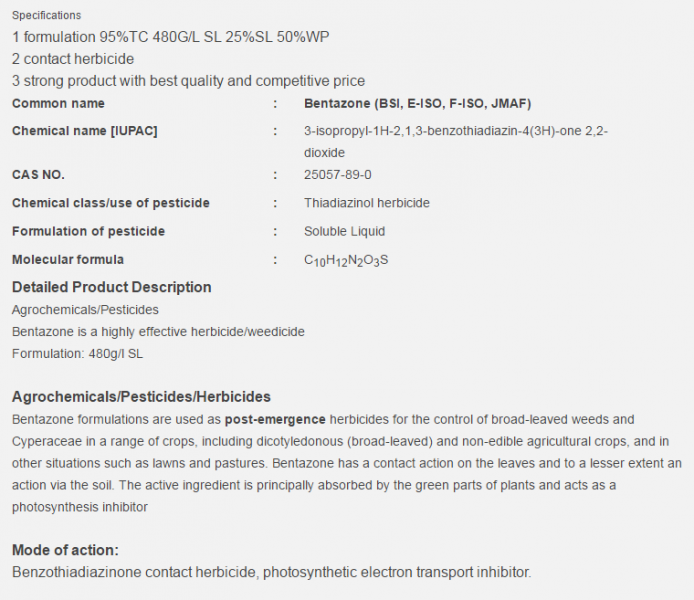
Task: Click the CAS number 25057-89-0
Action: (338, 175)
